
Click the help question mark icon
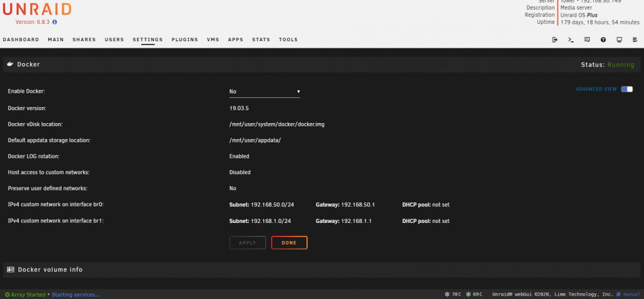(603, 40)
